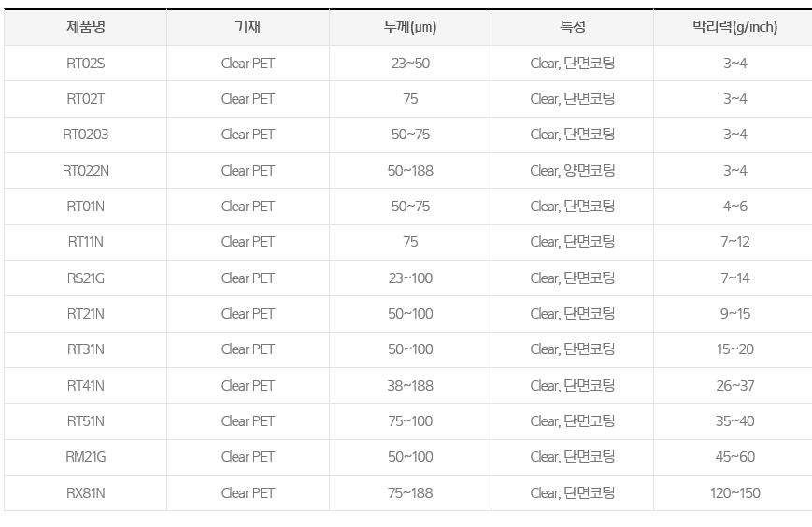Click the 120~150 peel force value
Image resolution: width=812 pixels, height=527 pixels.
[x=734, y=493]
